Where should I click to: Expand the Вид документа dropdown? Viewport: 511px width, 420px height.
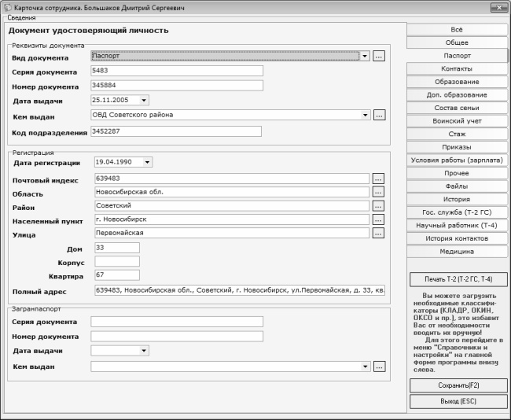(x=365, y=57)
